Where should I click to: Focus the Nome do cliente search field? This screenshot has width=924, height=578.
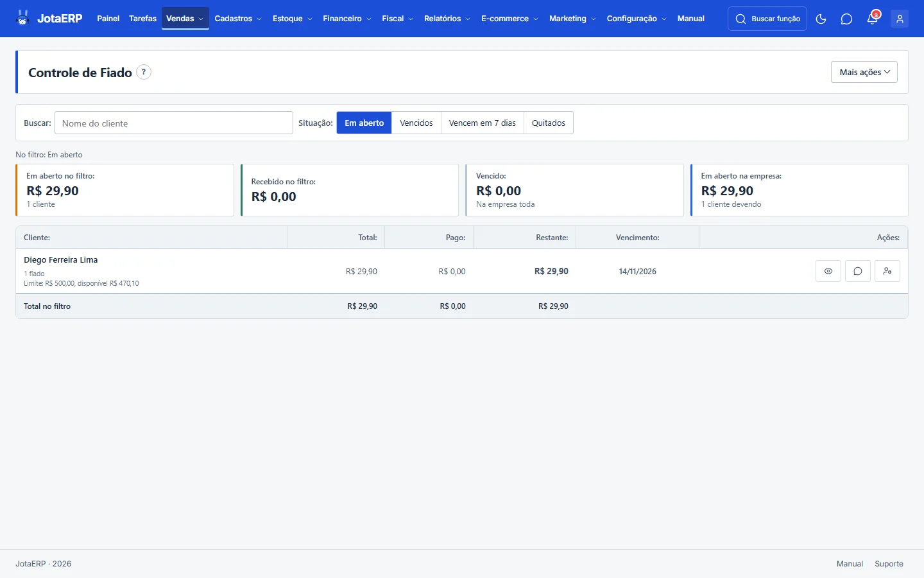(174, 123)
